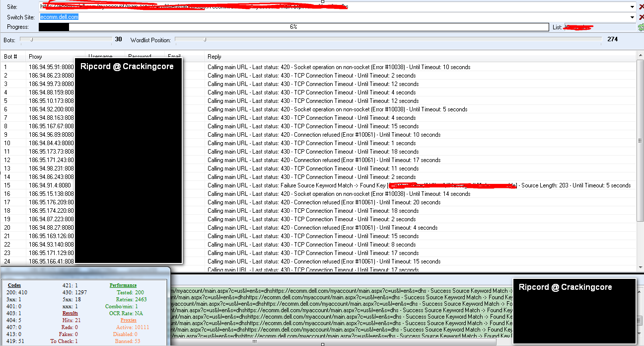The width and height of the screenshot is (644, 346).
Task: Click the Codes heading in stats panel
Action: point(14,285)
